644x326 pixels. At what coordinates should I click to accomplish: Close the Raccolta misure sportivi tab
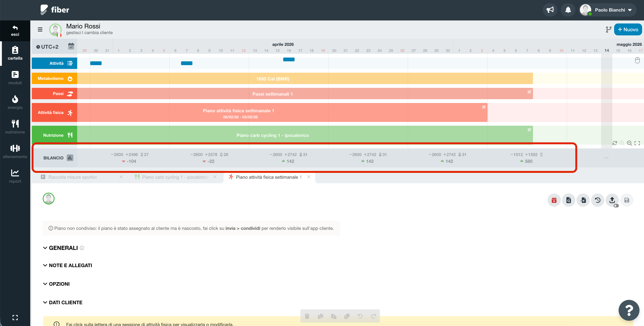click(121, 177)
